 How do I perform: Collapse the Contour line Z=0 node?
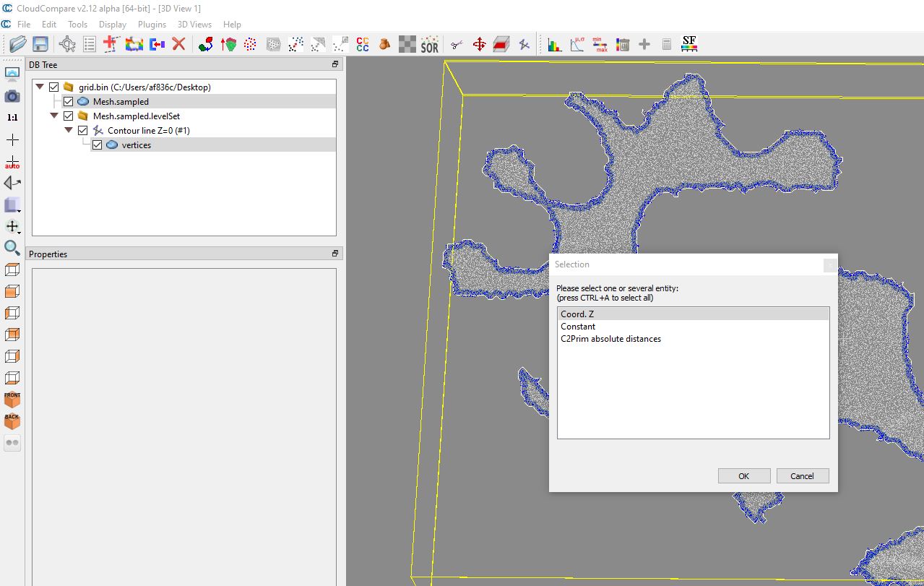tap(69, 131)
